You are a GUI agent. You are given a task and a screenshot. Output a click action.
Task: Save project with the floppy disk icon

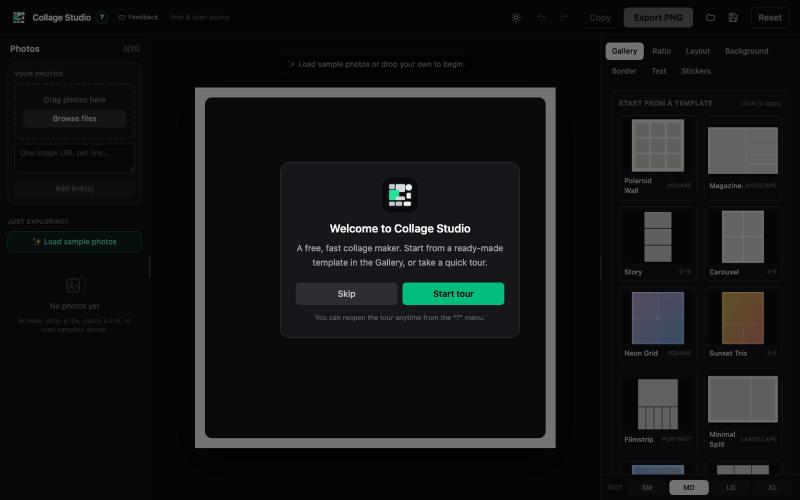(733, 17)
